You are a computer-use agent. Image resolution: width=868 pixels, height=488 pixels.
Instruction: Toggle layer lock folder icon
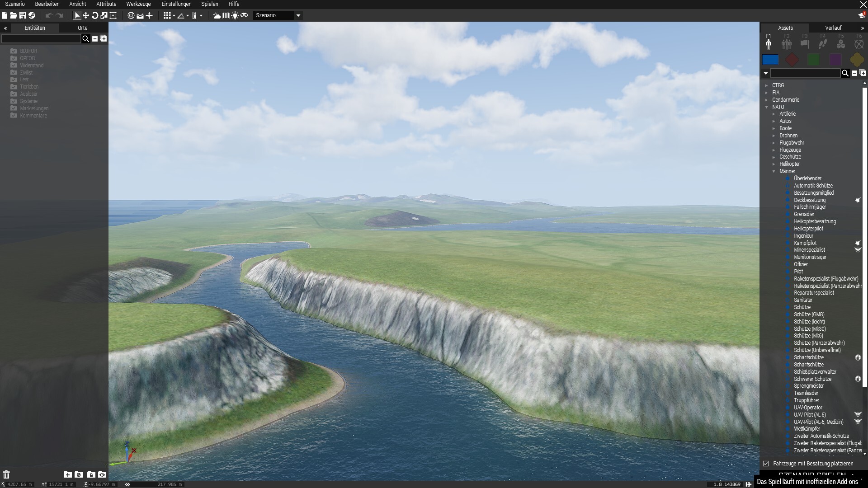tap(91, 474)
